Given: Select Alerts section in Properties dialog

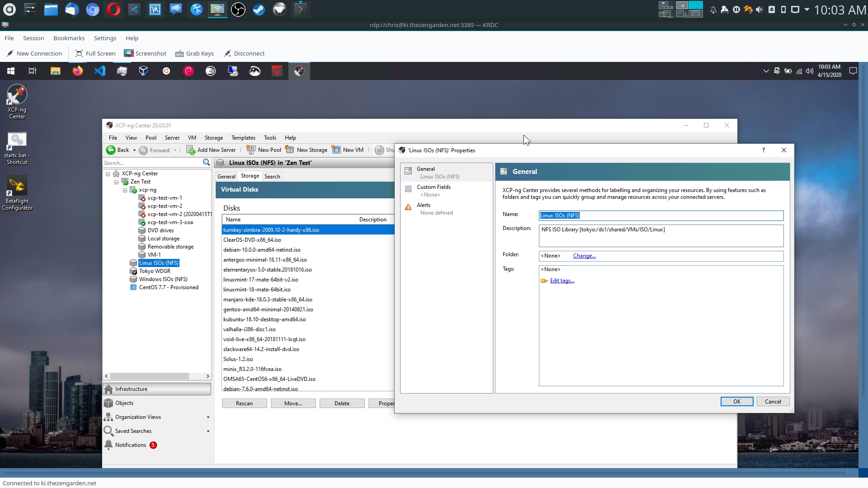Looking at the screenshot, I should [x=446, y=209].
